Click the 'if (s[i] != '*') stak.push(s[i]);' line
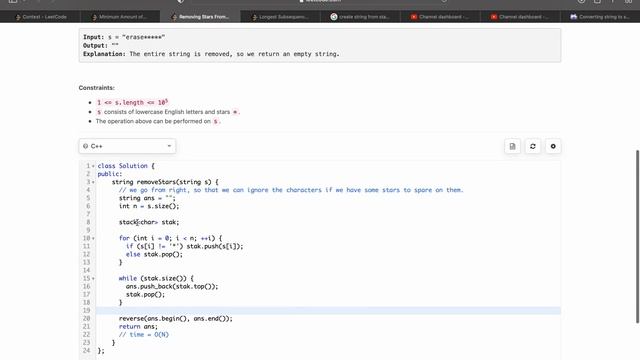The width and height of the screenshot is (640, 360). (x=184, y=246)
